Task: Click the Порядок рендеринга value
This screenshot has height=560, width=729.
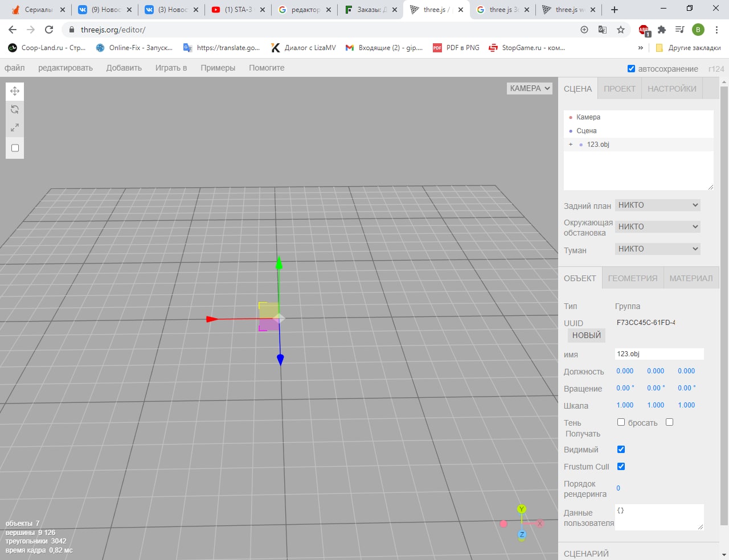Action: (x=619, y=488)
